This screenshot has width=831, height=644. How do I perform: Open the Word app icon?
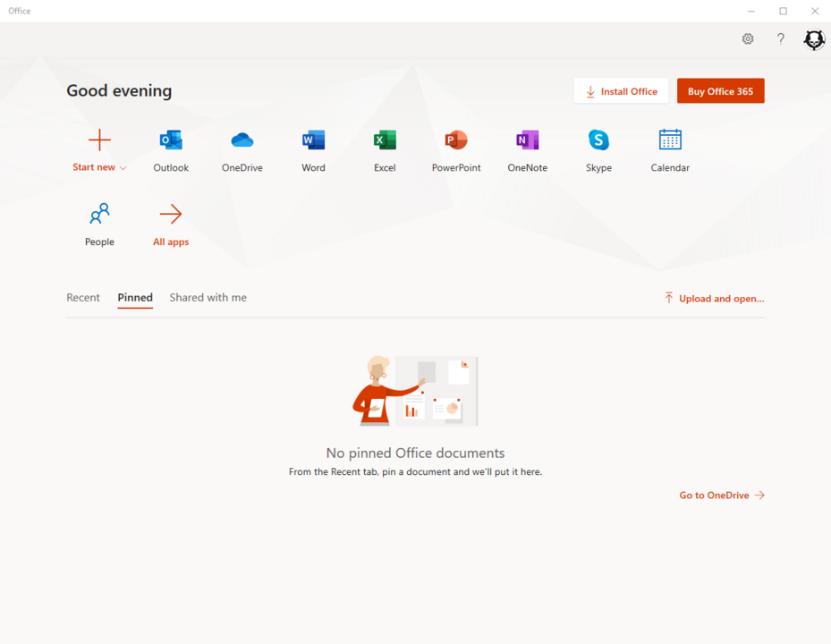pyautogui.click(x=313, y=140)
